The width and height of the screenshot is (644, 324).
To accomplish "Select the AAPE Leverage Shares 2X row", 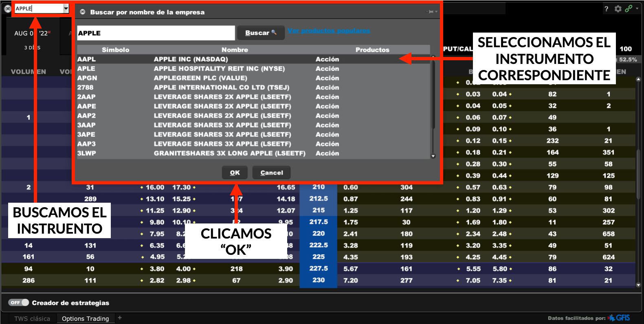I will coord(253,106).
